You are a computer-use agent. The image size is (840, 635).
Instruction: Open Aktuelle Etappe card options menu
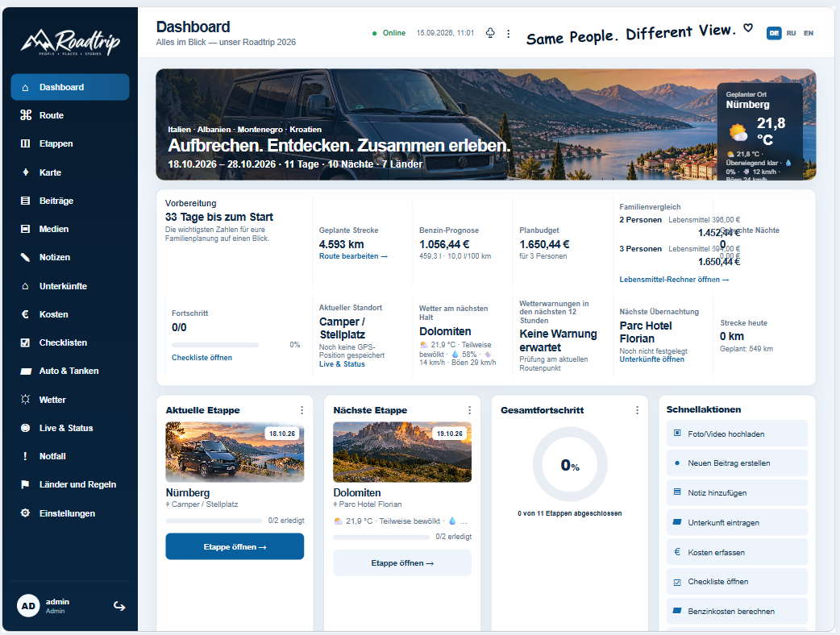click(x=302, y=410)
